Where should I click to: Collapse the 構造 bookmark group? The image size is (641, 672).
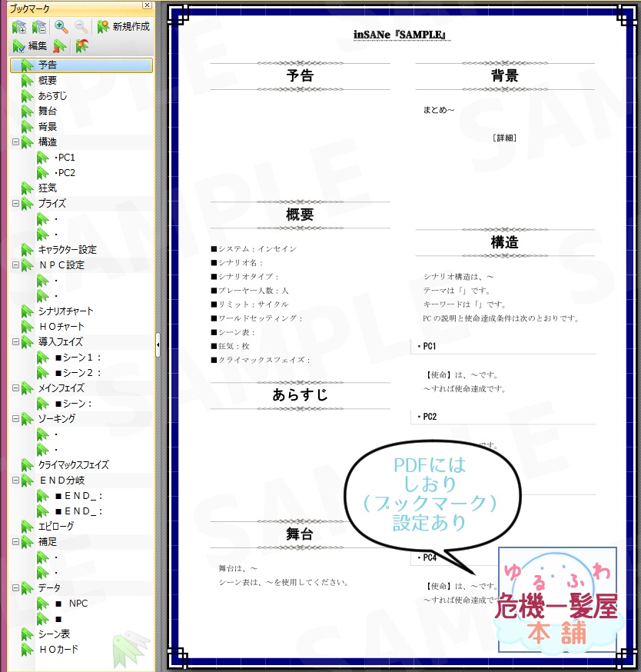coord(16,141)
